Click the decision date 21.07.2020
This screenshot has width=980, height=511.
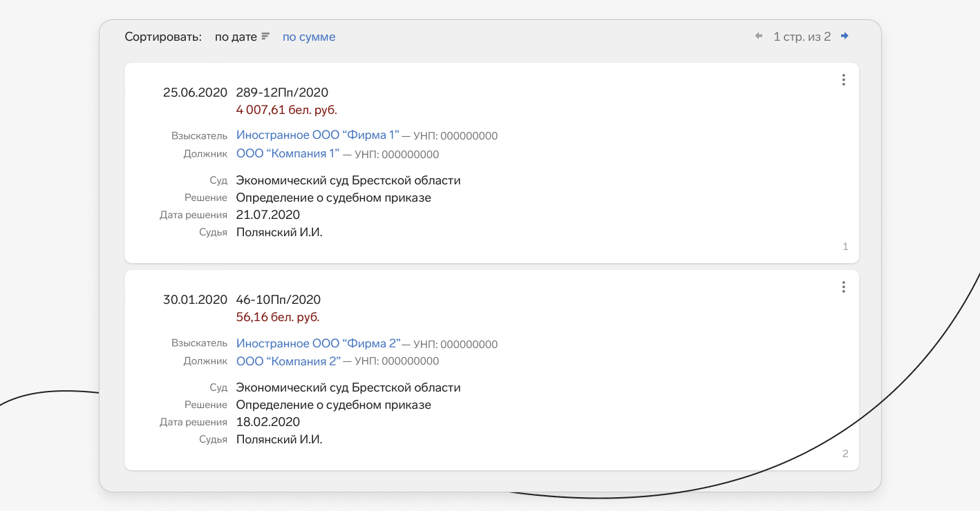pos(268,215)
